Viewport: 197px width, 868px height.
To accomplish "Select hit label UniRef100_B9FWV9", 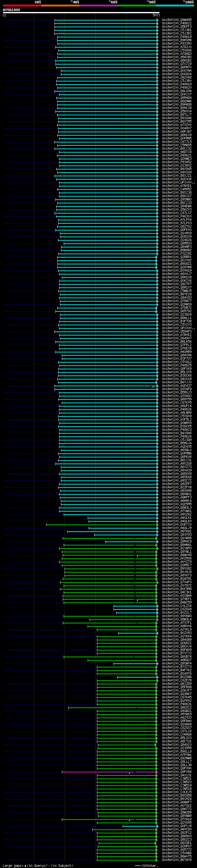I will tap(176, 650).
